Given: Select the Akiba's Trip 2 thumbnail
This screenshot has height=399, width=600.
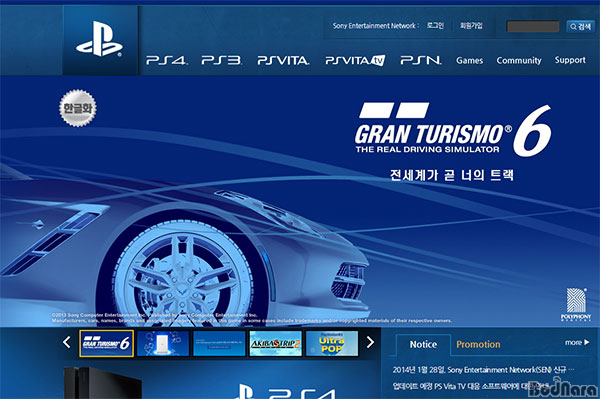Looking at the screenshot, I should tap(276, 344).
